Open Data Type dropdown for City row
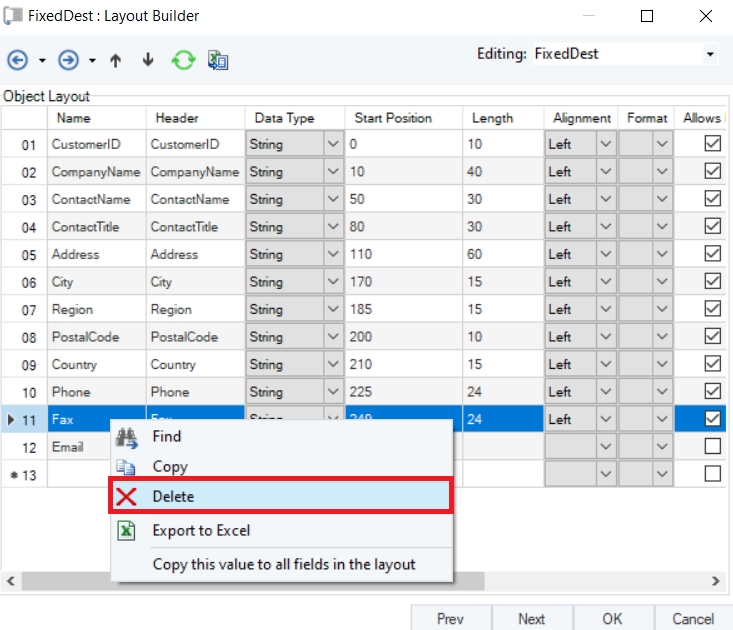The image size is (733, 630). [x=333, y=282]
